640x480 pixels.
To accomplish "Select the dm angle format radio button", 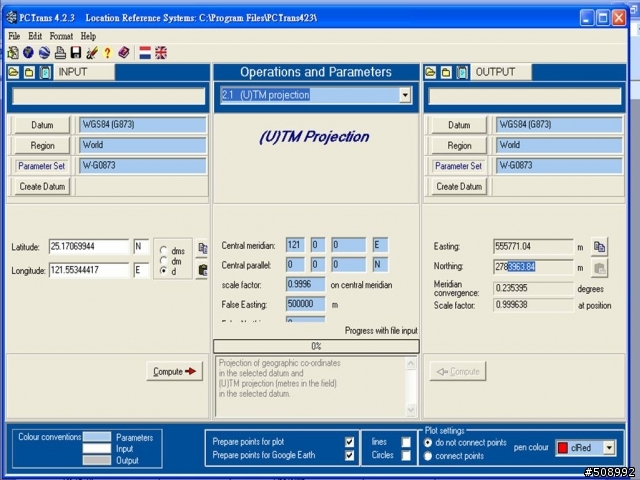I will pyautogui.click(x=164, y=260).
